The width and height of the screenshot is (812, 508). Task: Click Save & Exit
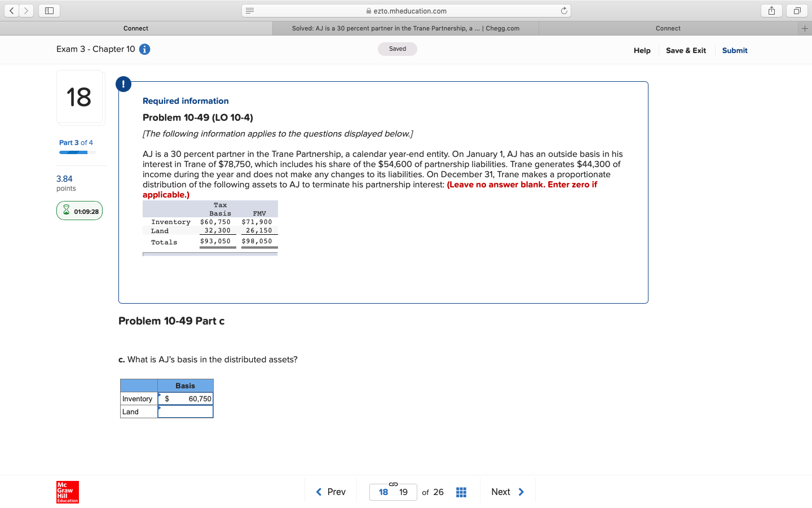pyautogui.click(x=686, y=50)
